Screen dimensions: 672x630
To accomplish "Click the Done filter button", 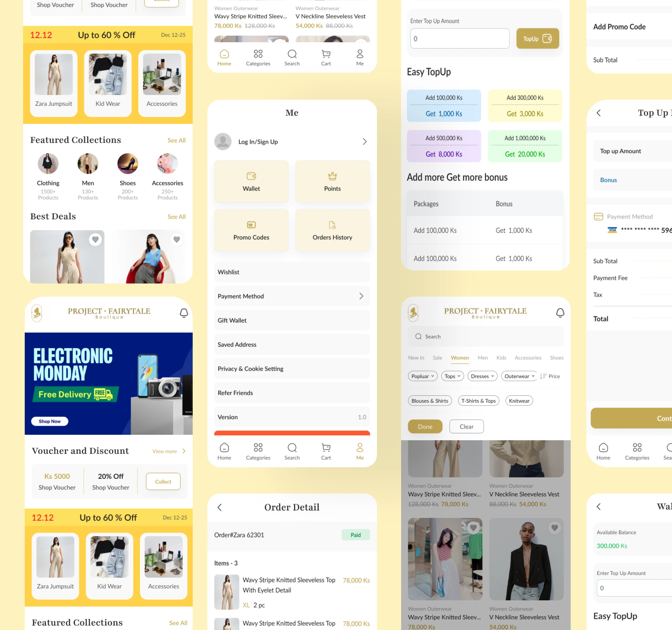I will (x=425, y=427).
